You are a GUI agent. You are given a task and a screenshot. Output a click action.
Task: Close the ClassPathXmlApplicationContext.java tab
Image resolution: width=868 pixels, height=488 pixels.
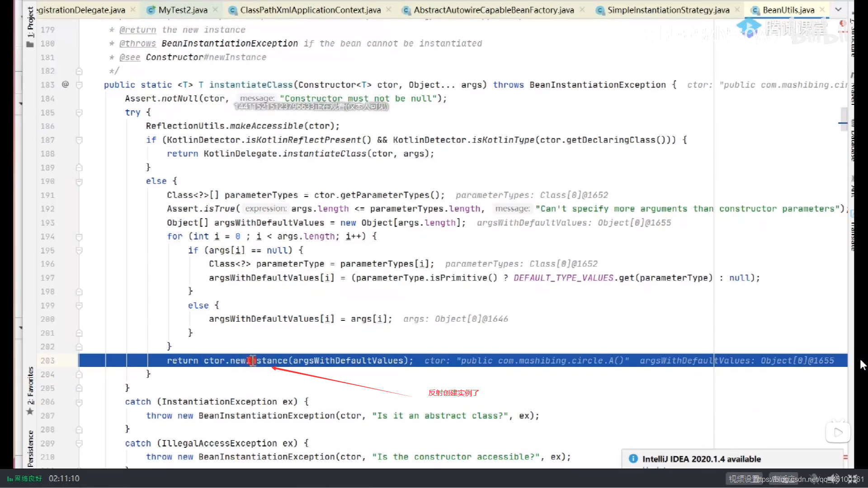[389, 9]
